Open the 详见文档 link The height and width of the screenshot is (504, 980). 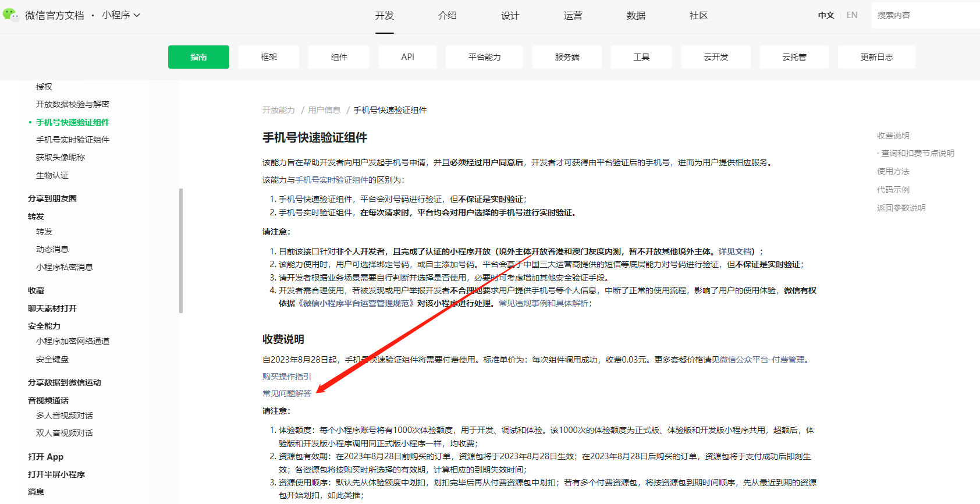coord(735,251)
